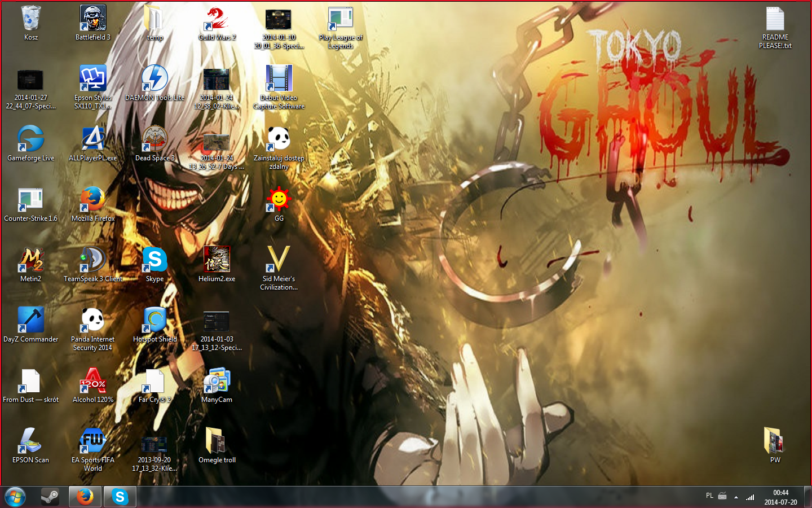Click Show desktop button on taskbar edge

coord(807,497)
